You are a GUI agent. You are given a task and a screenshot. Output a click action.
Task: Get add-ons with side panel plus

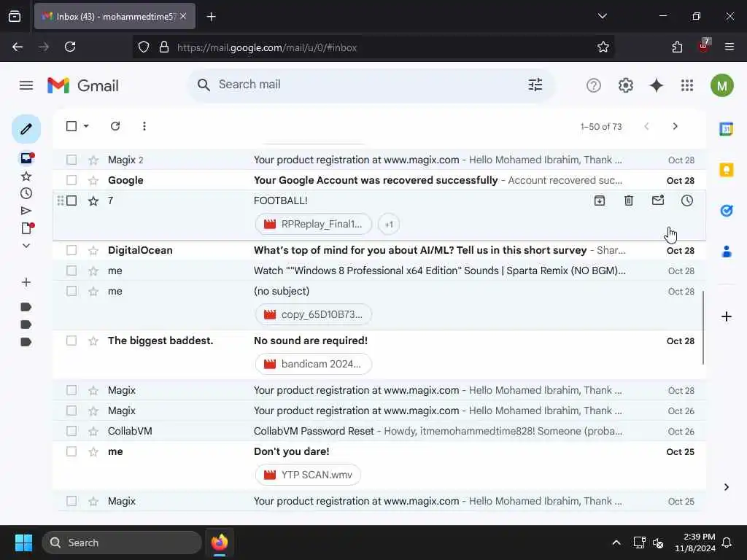click(x=726, y=316)
